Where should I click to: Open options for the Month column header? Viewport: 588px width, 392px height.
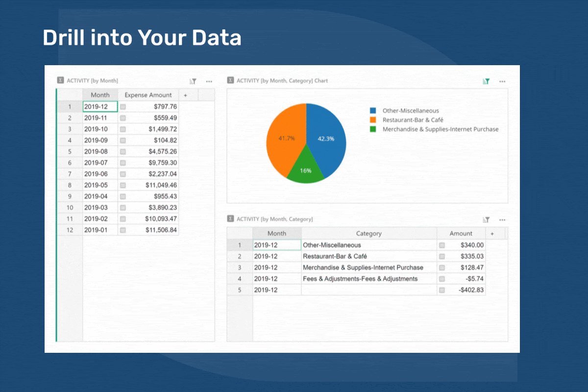tap(100, 95)
